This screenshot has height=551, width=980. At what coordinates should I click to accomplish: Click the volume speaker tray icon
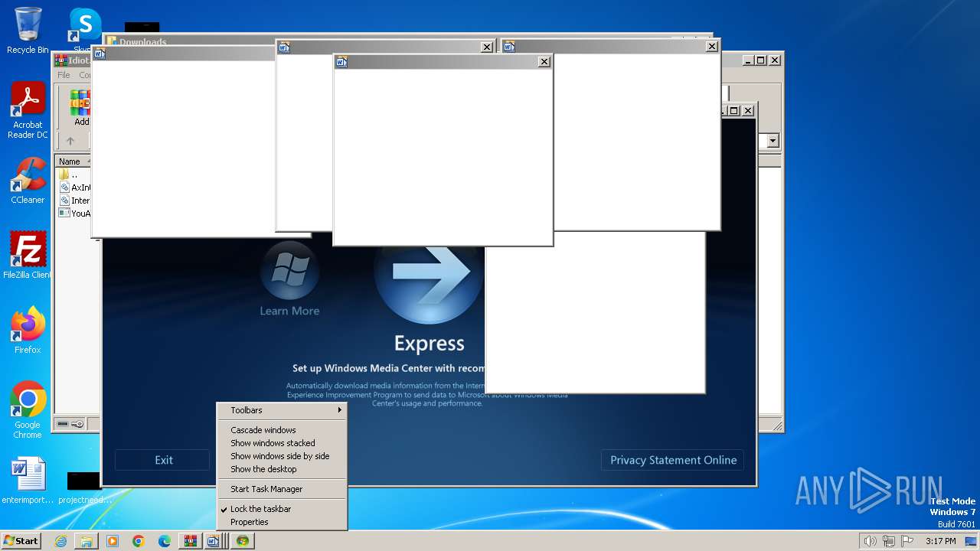870,541
